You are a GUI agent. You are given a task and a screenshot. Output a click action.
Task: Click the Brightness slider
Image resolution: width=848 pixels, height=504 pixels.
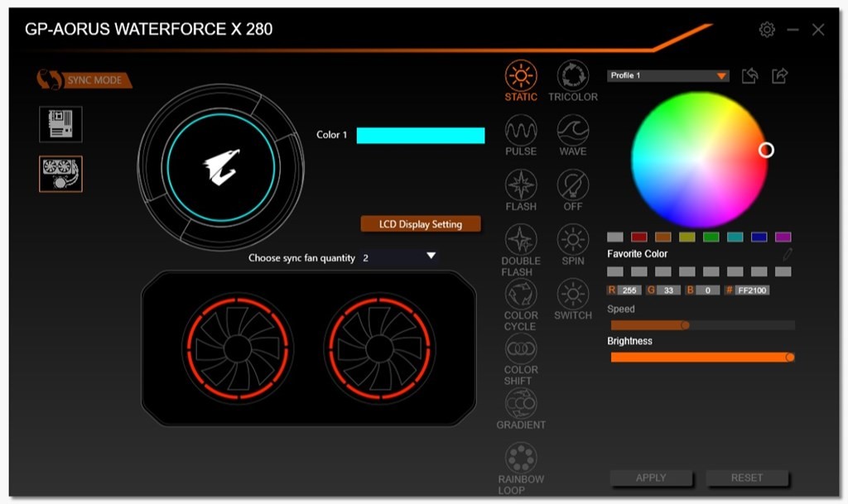702,357
